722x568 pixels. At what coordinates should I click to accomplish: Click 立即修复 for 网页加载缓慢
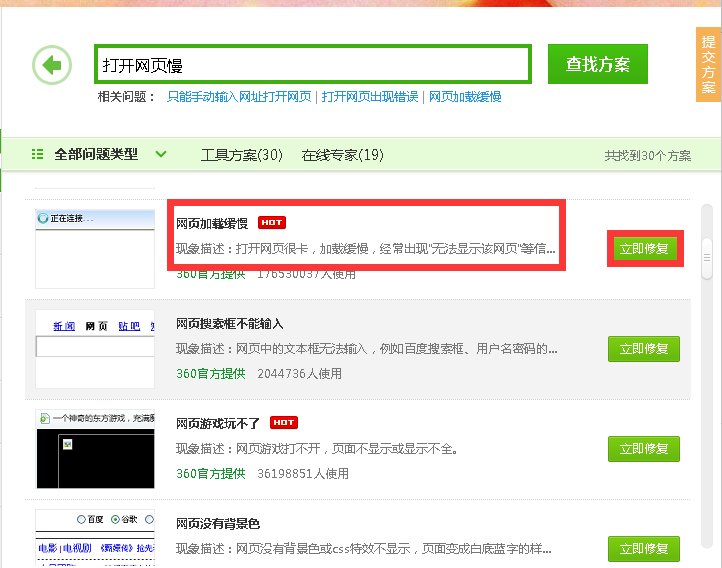click(x=644, y=249)
